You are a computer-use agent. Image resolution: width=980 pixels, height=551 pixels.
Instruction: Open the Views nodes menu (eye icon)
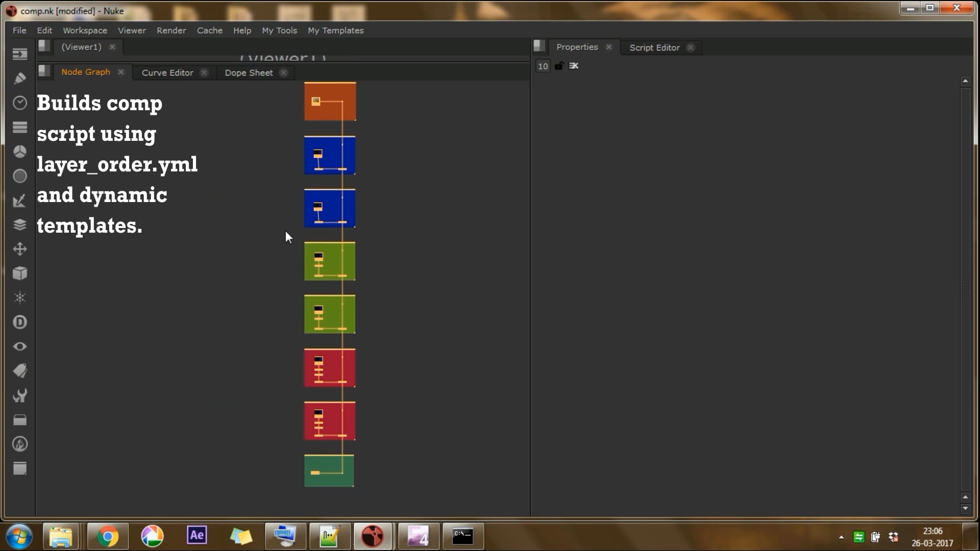coord(19,346)
